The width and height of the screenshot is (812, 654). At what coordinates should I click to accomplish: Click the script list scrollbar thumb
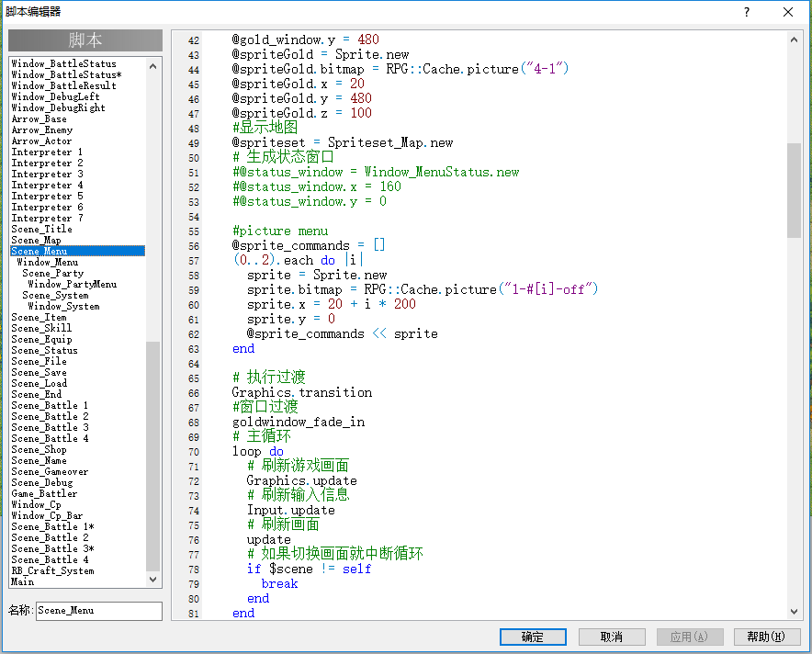pyautogui.click(x=152, y=456)
